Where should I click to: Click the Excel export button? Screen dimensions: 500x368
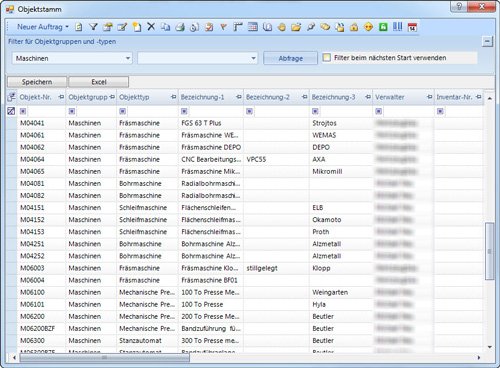(99, 82)
